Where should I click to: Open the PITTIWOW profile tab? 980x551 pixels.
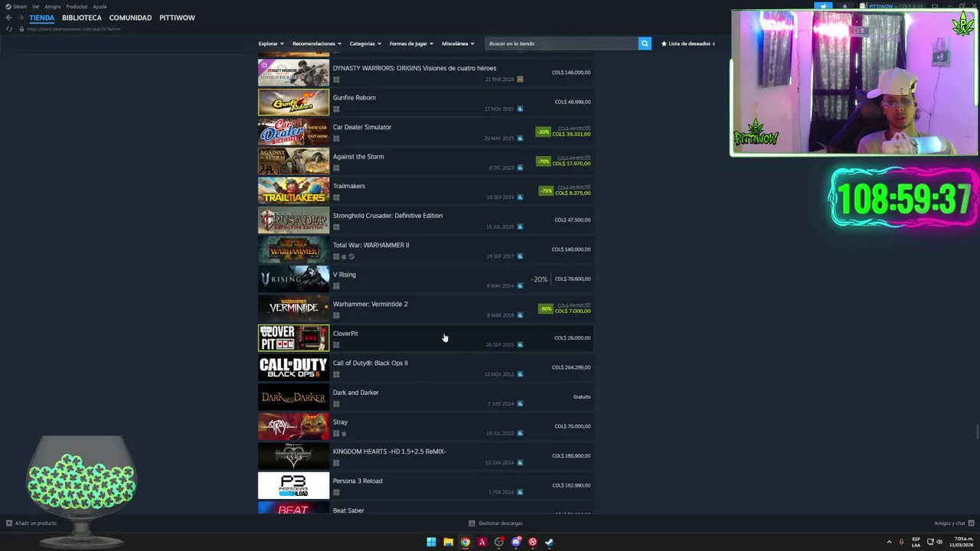(177, 18)
